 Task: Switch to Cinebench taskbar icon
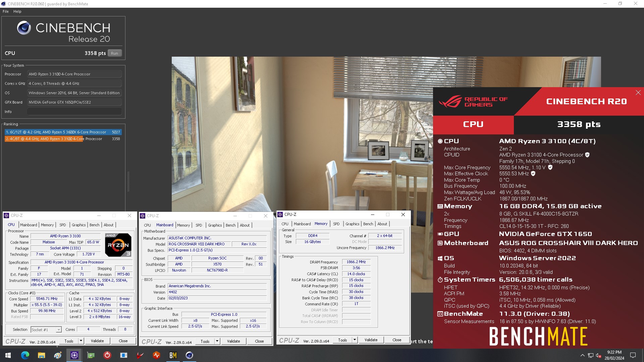point(189,355)
